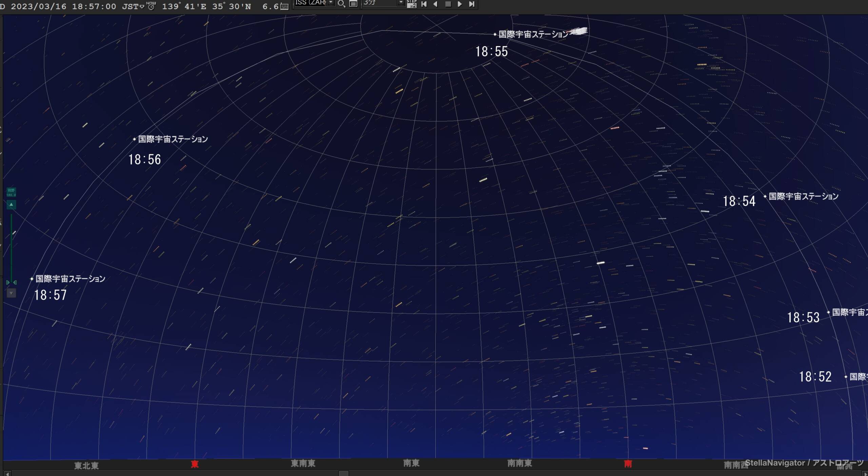Click the red 東 compass direction label
868x476 pixels.
pyautogui.click(x=195, y=464)
